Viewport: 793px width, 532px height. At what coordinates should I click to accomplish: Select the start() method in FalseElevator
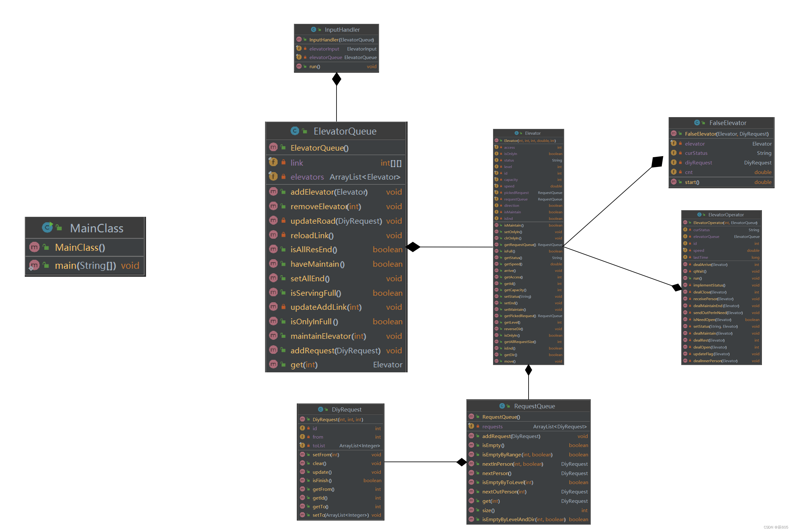tap(692, 182)
